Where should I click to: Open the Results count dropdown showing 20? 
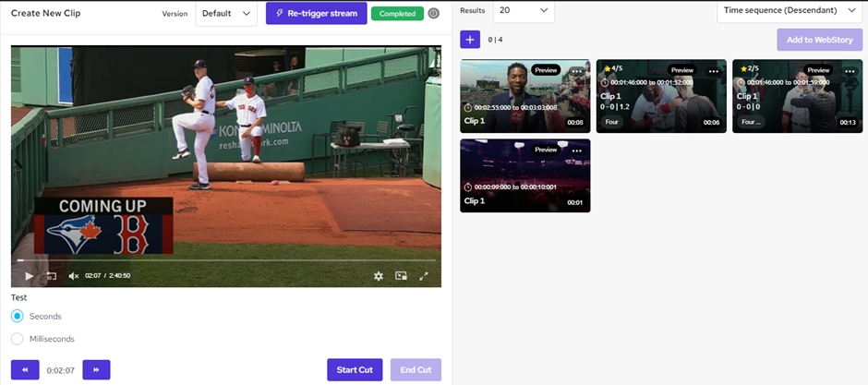click(524, 10)
